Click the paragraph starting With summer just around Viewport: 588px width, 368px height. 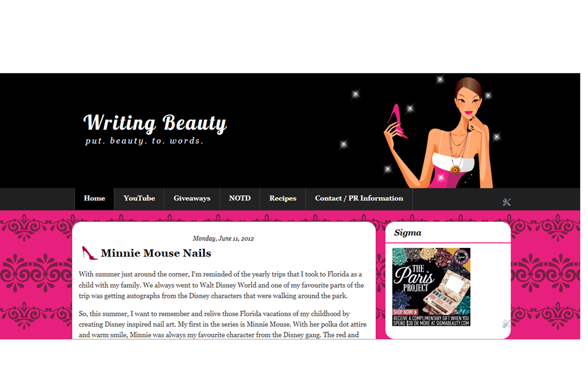pyautogui.click(x=221, y=285)
